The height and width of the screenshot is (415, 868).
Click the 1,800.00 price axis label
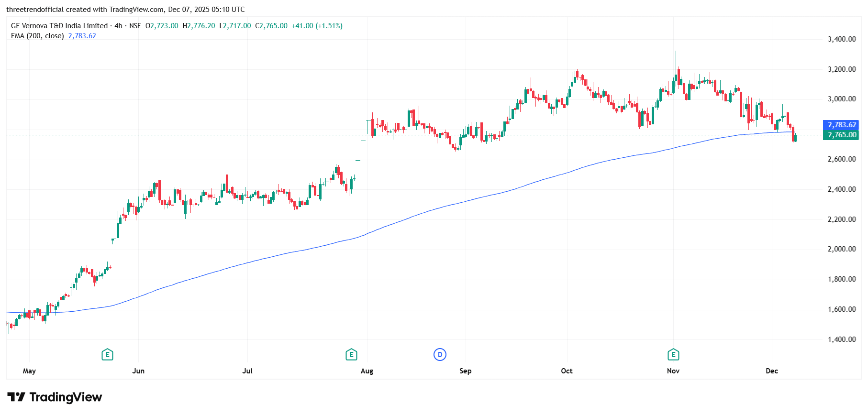click(842, 279)
